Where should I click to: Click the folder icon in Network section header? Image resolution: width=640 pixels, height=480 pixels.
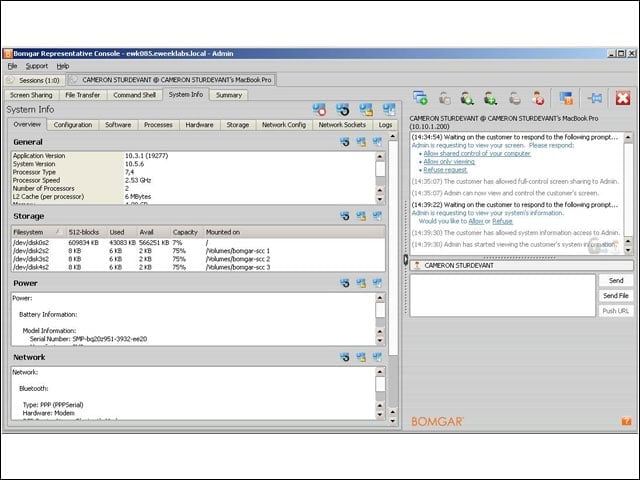(x=361, y=357)
